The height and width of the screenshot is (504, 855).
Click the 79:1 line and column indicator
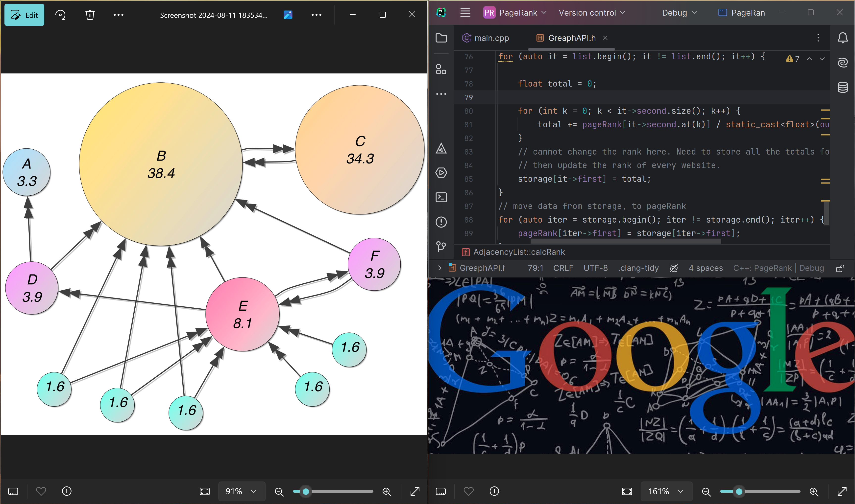tap(536, 268)
